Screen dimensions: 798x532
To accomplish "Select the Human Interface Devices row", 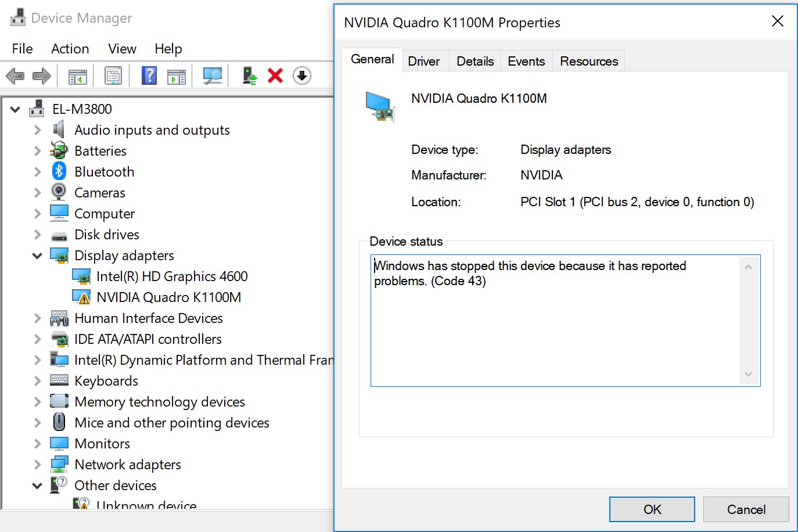I will point(149,318).
